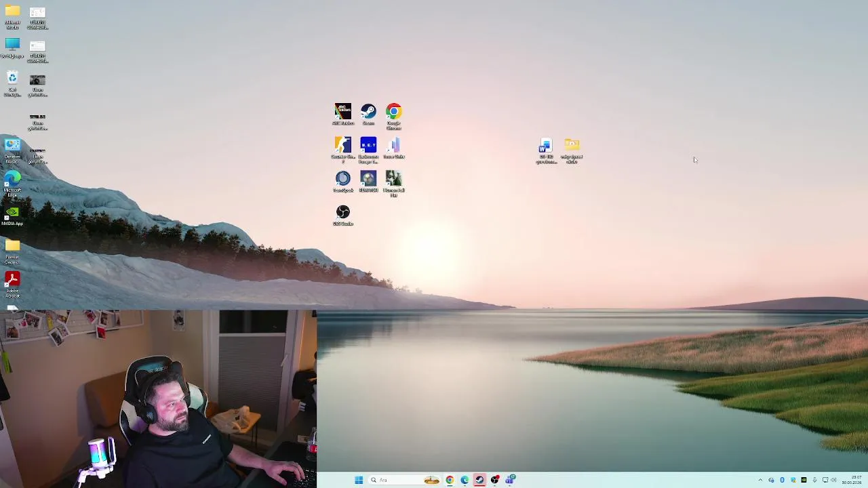Open Chrome from the taskbar
The image size is (868, 488).
tap(450, 480)
